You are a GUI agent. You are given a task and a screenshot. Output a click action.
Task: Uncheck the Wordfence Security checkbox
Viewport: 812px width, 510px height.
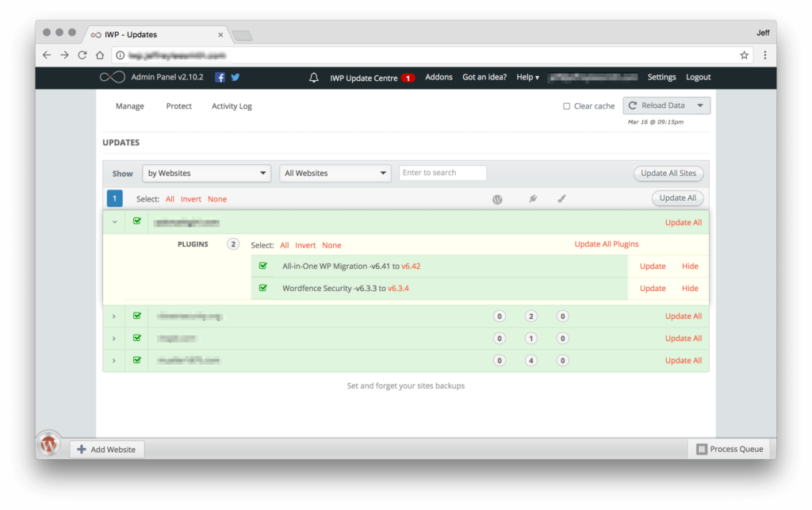(263, 288)
